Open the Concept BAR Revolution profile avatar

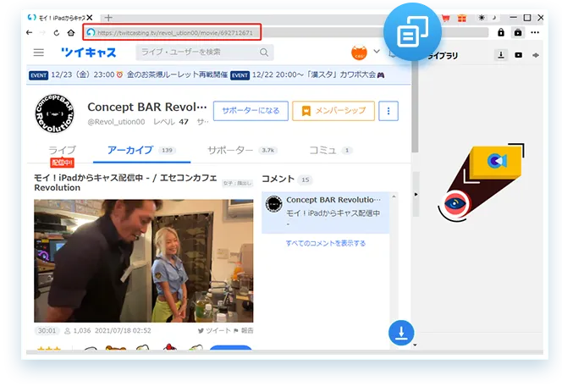coord(54,113)
